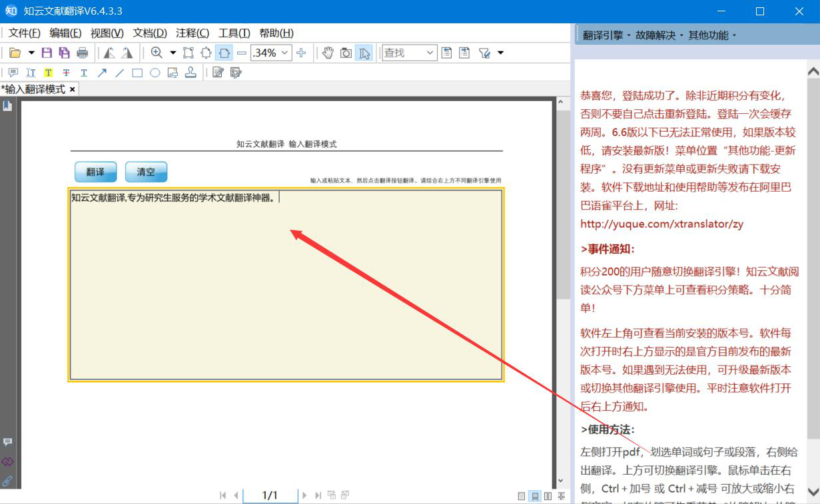The width and height of the screenshot is (820, 504).
Task: Open the 文档(D) menu
Action: point(150,33)
